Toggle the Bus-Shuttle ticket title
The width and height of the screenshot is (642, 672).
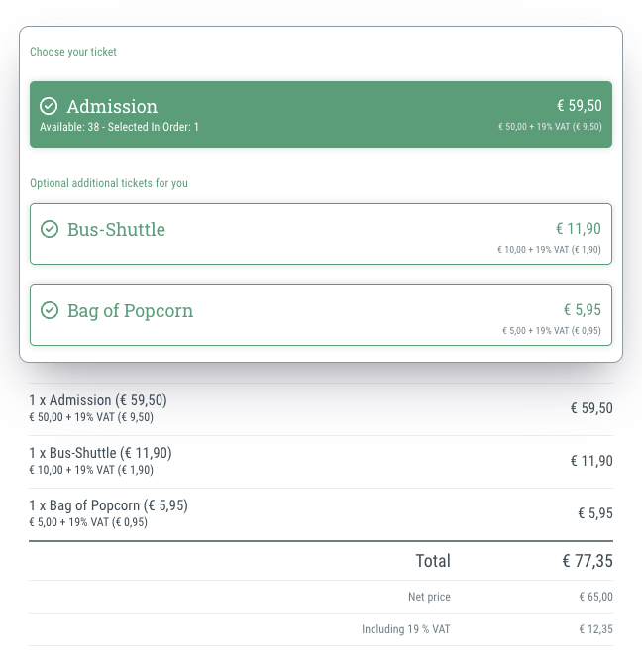pyautogui.click(x=116, y=230)
